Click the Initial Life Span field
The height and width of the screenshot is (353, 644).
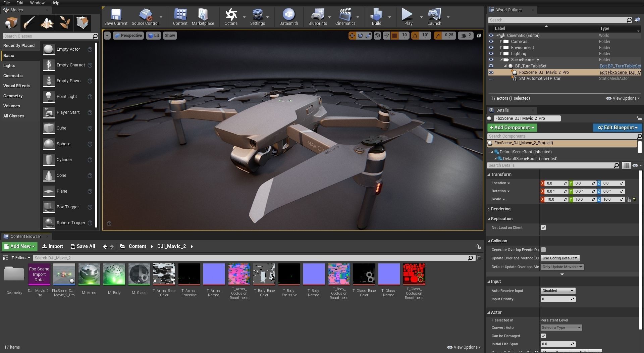(558, 344)
